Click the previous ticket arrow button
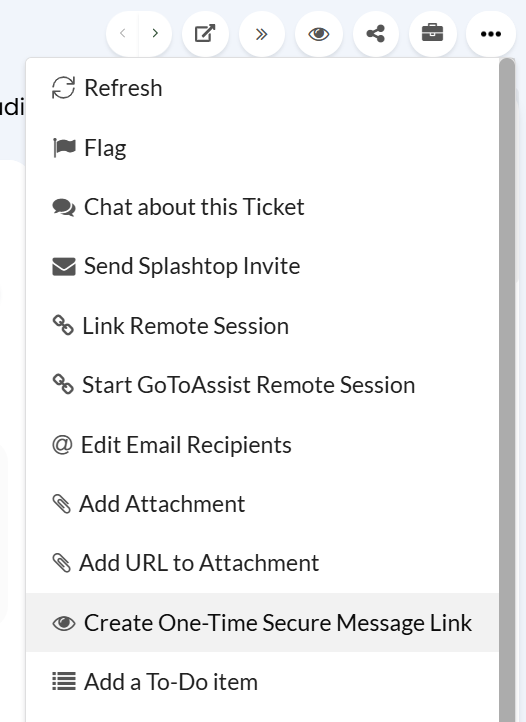Screen dimensions: 526x722 (123, 34)
